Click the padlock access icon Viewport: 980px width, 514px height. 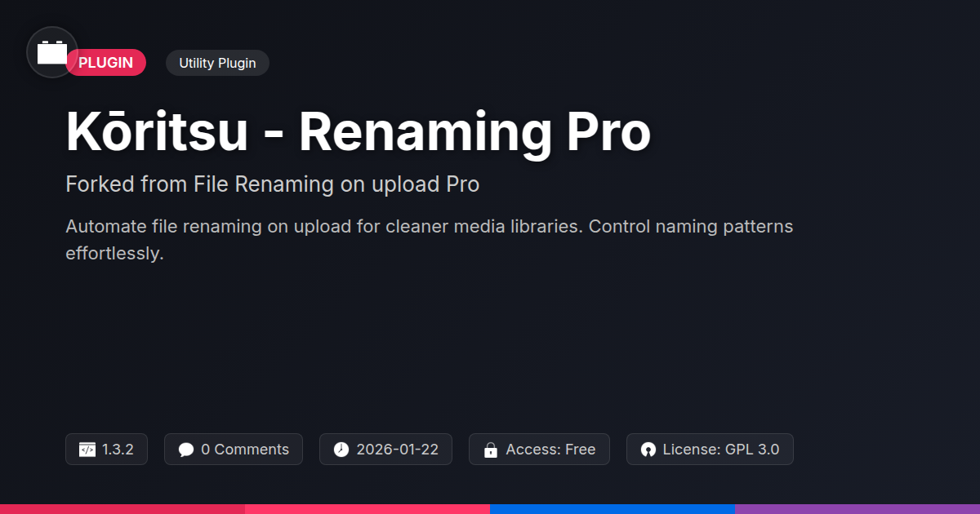tap(491, 450)
